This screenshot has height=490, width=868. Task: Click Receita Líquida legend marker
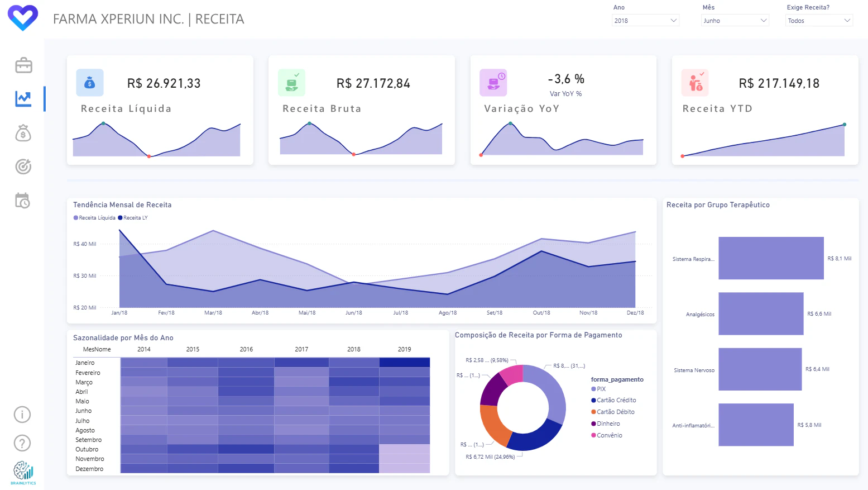[76, 218]
